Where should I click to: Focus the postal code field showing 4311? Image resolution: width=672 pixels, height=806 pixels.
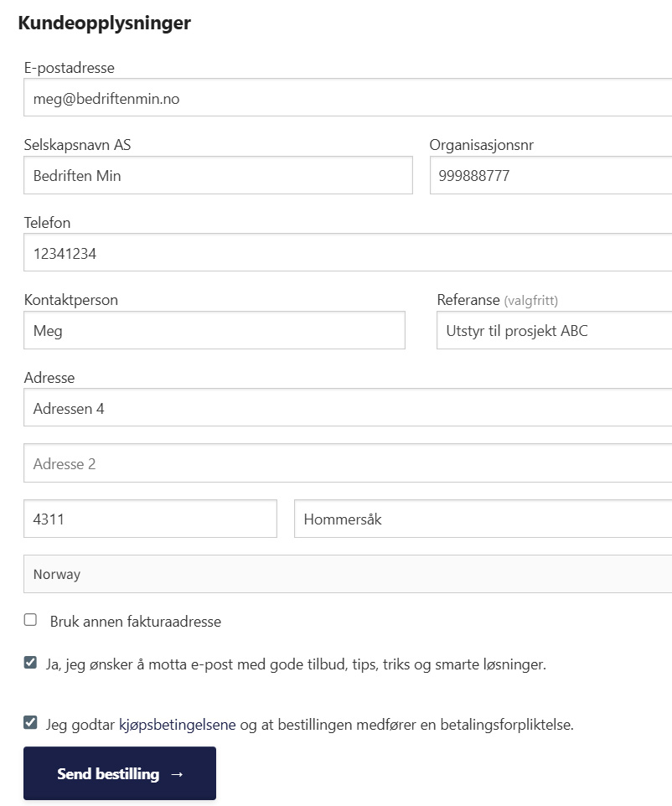(150, 519)
